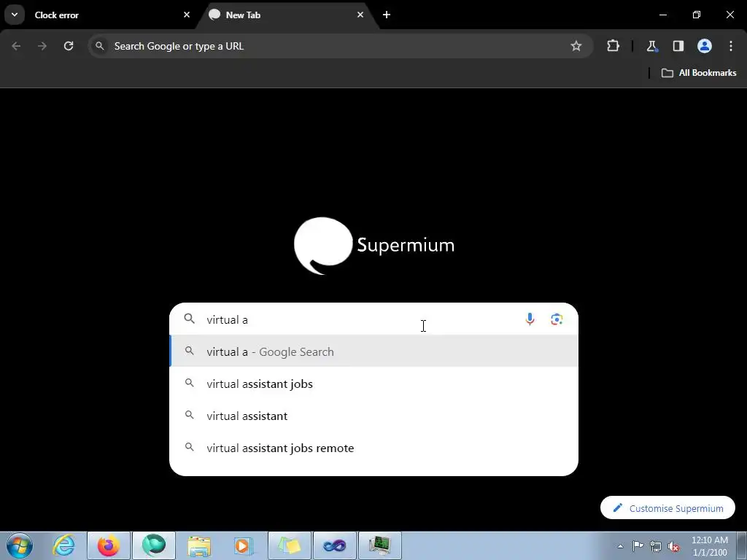Select 'virtual a - Google Search' suggestion
The width and height of the screenshot is (747, 560).
(374, 351)
